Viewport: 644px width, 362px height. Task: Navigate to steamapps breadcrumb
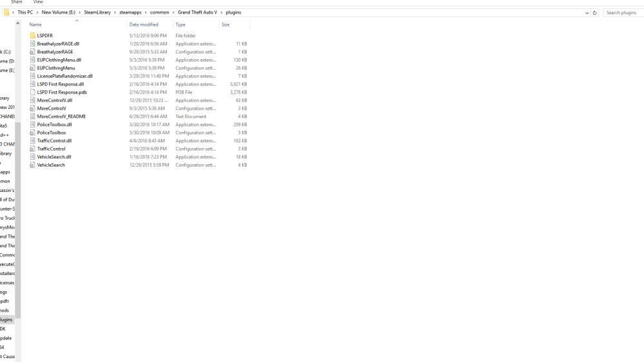(130, 12)
